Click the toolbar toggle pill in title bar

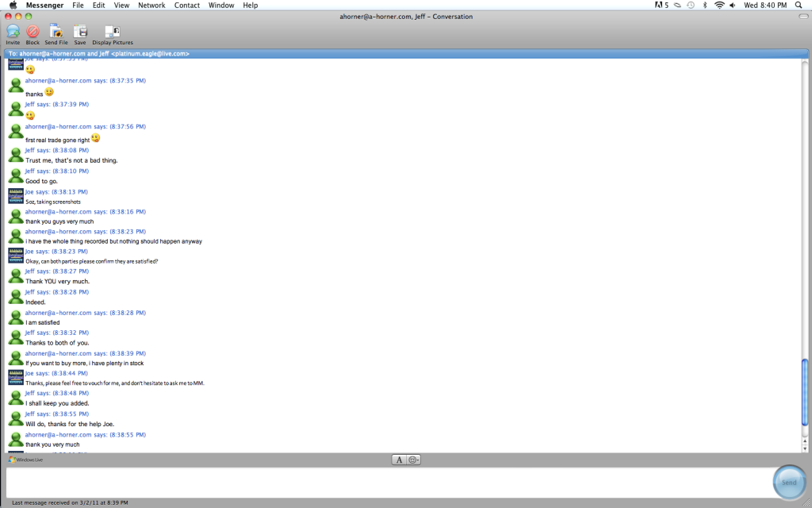click(803, 17)
